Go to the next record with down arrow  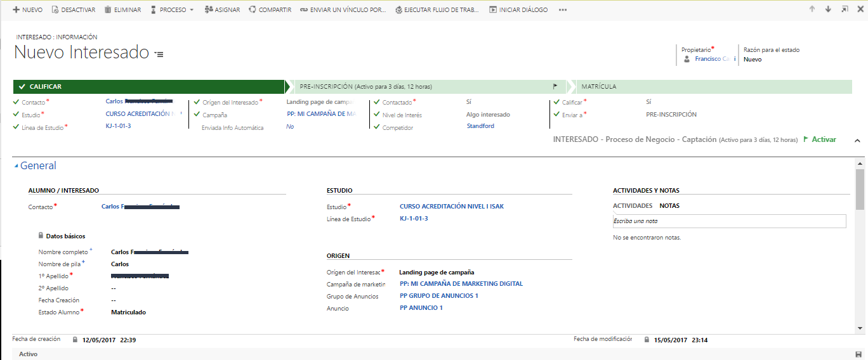pyautogui.click(x=828, y=10)
